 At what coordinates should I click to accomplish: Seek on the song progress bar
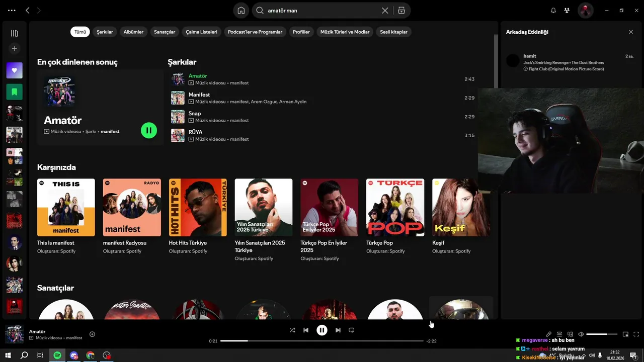click(x=322, y=341)
